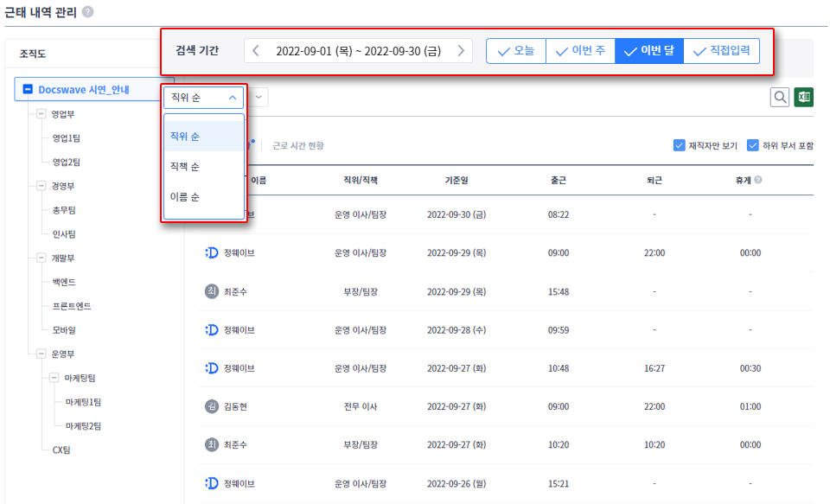Export the list with the Excel icon

803,97
